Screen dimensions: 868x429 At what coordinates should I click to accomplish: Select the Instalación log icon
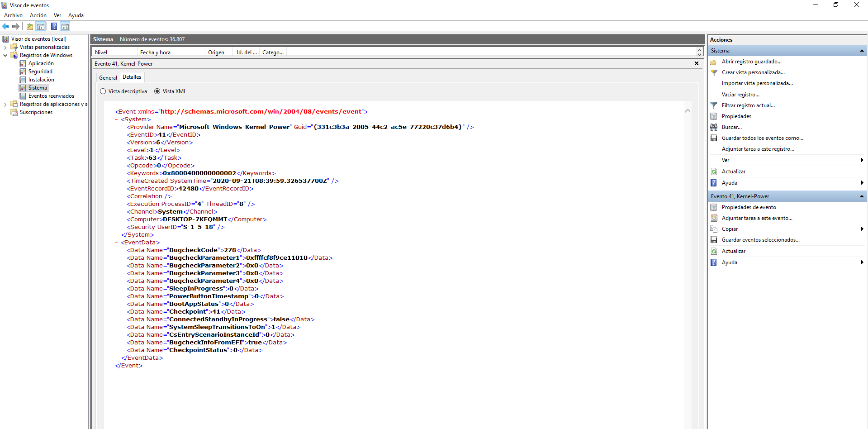23,80
